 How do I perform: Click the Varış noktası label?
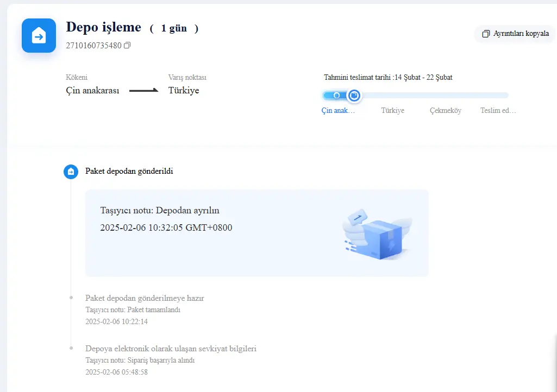[x=187, y=78]
